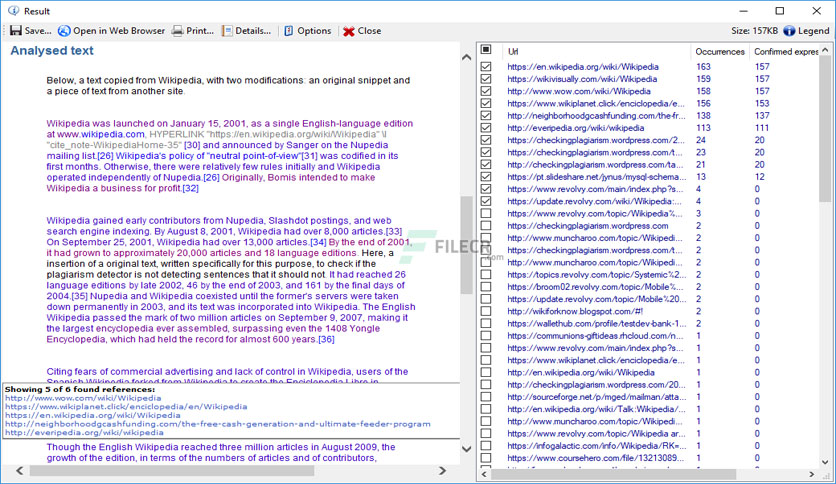The image size is (836, 484).
Task: Click the Open in Web Browser globe icon
Action: pyautogui.click(x=64, y=31)
